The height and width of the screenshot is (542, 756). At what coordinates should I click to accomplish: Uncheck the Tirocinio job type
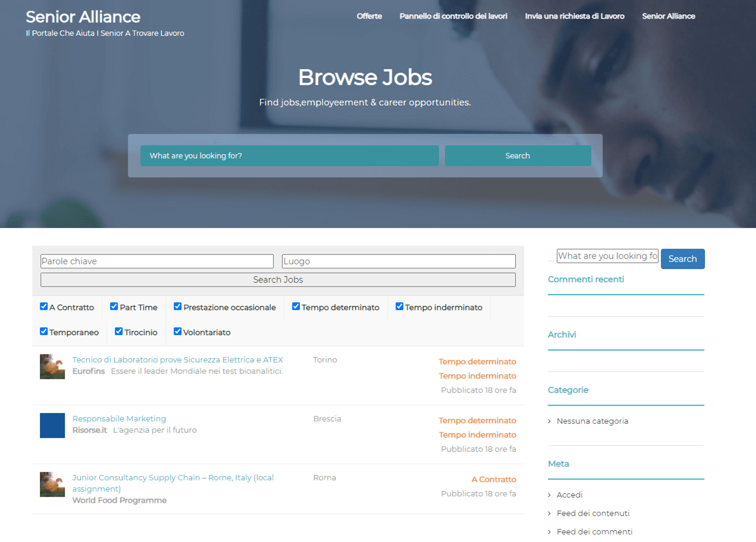coord(119,331)
